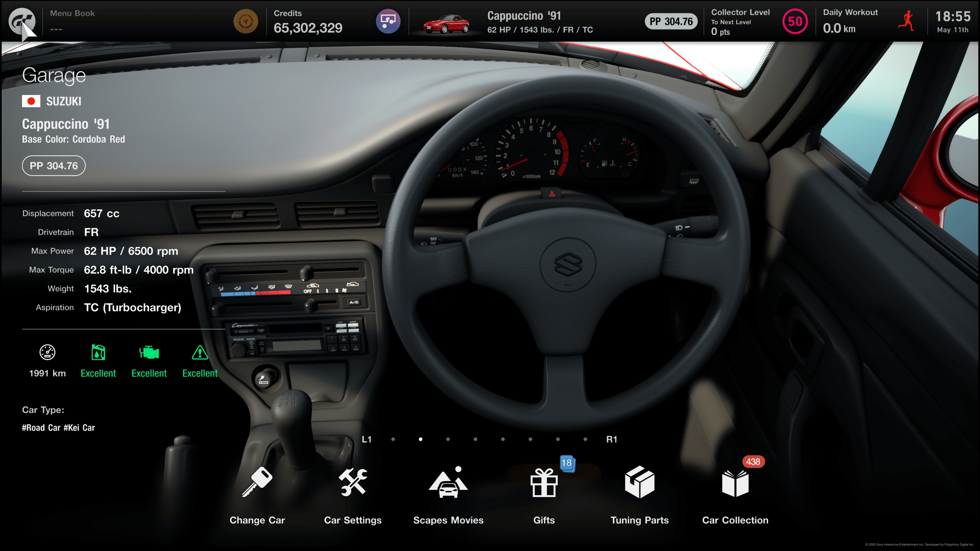Click the 62 HP / 1543 lbs. / FR / TC summary
Screen dimensions: 980x551
pyautogui.click(x=540, y=30)
